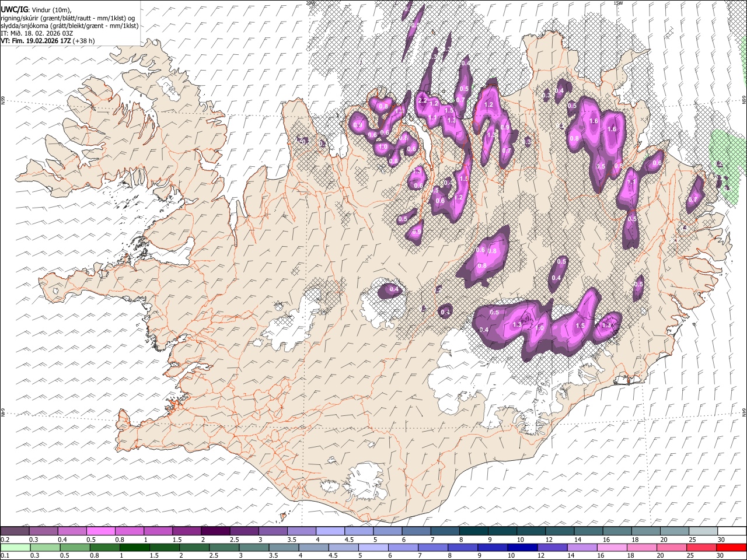Pick the darkest purple swatch between 2 and 2.5
Image resolution: width=747 pixels, height=560 pixels.
point(215,531)
